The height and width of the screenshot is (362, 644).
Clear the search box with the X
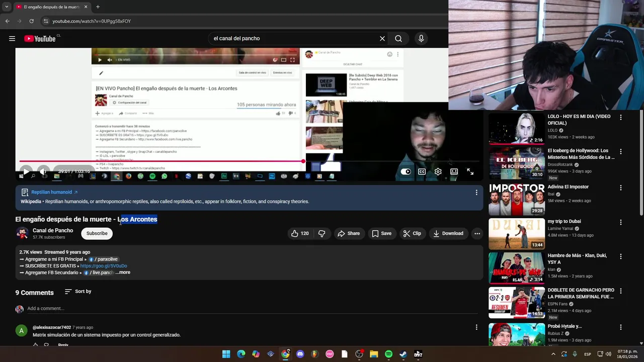point(382,39)
